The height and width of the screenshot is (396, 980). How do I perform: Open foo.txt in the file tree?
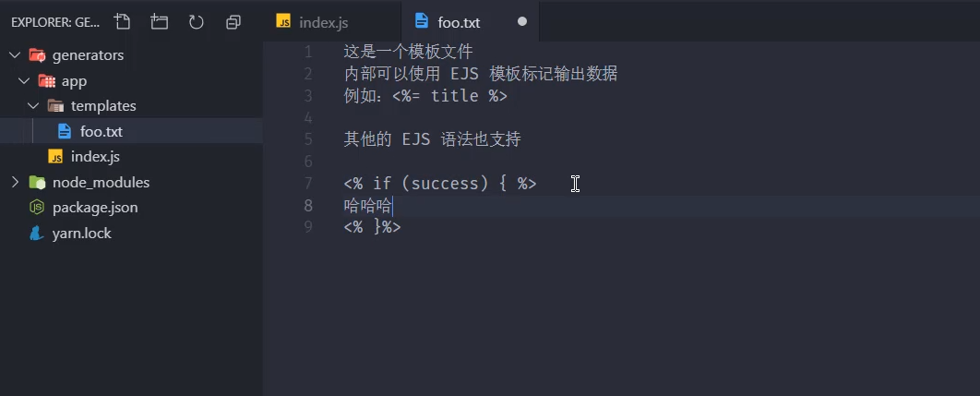click(102, 131)
